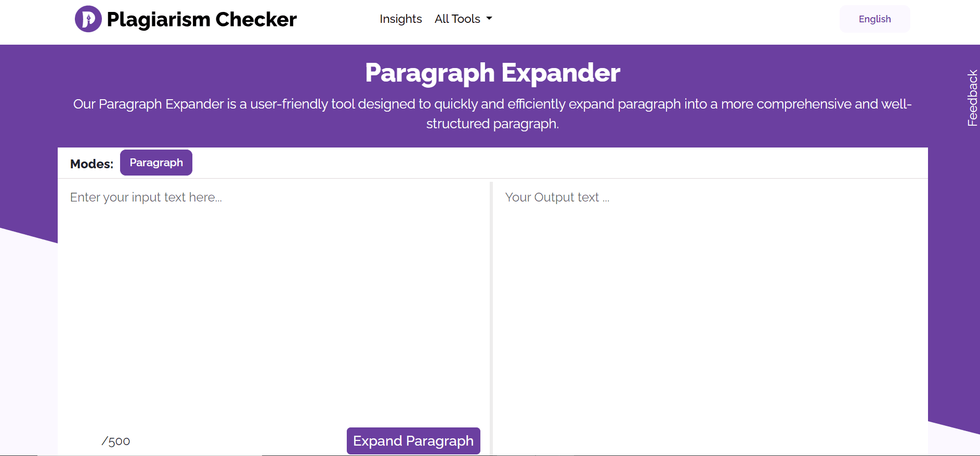980x456 pixels.
Task: Choose English as the display language
Action: (874, 19)
